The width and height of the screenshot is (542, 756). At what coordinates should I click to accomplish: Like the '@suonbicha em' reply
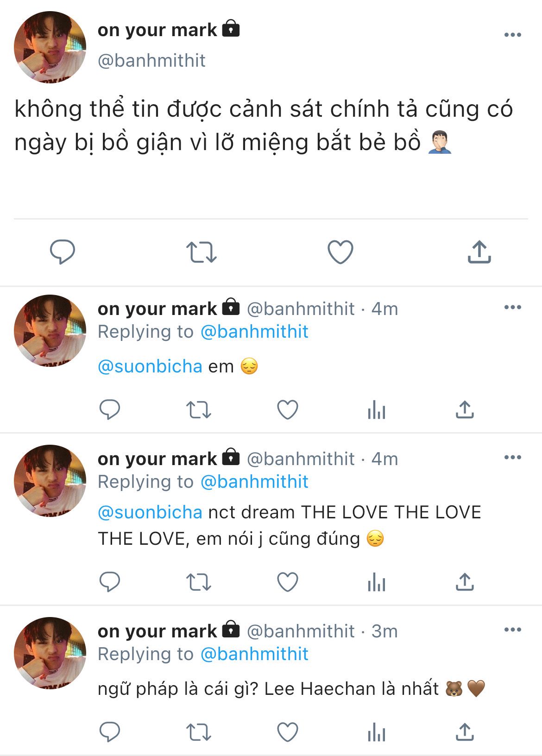click(287, 410)
